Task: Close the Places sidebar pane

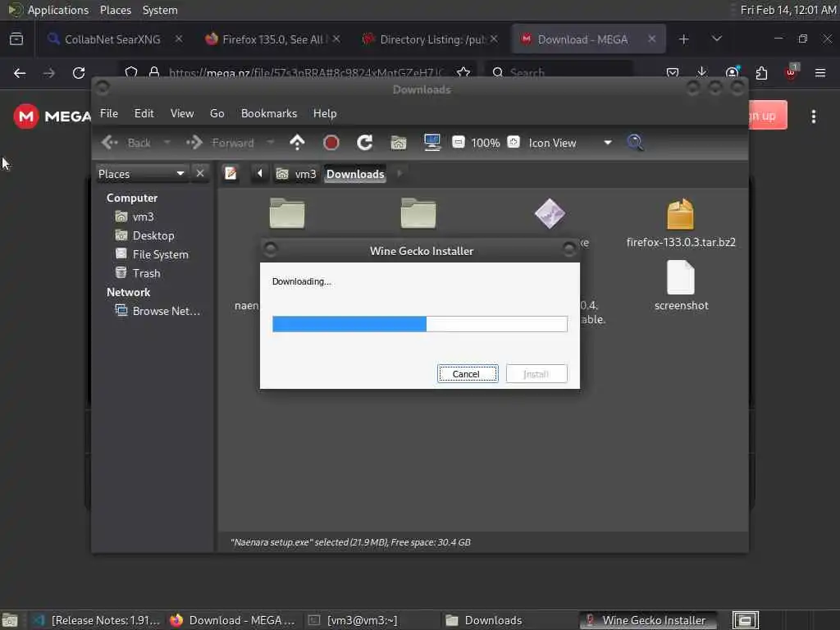Action: click(x=200, y=173)
